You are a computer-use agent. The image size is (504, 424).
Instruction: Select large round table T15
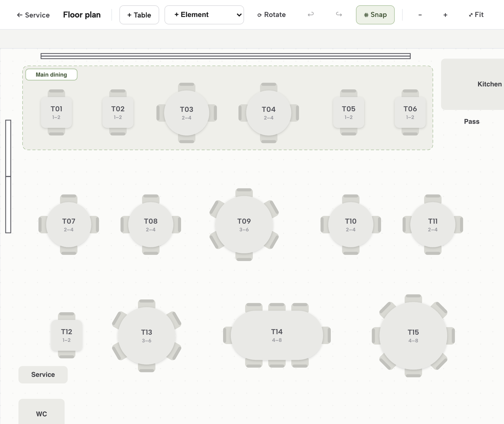point(413,336)
